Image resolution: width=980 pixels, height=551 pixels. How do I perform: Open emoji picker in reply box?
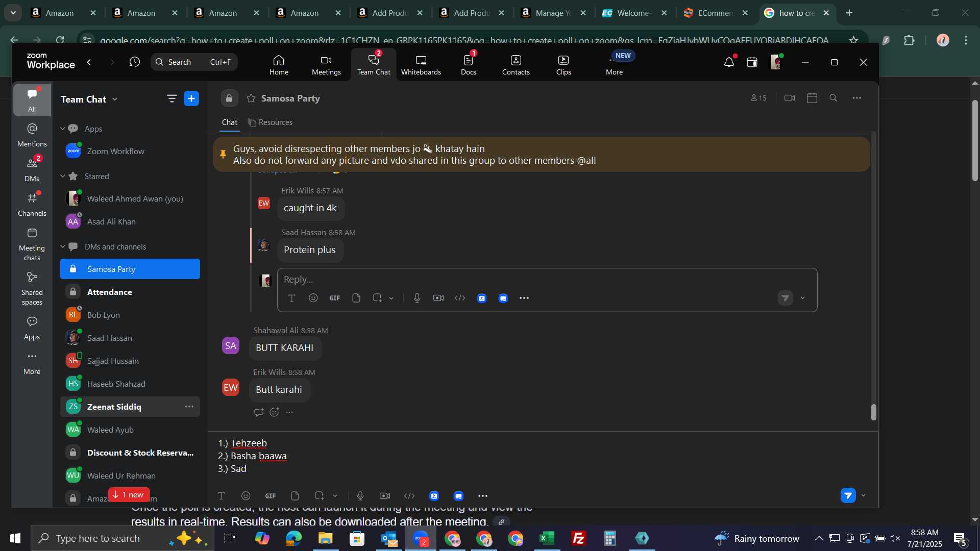[313, 298]
